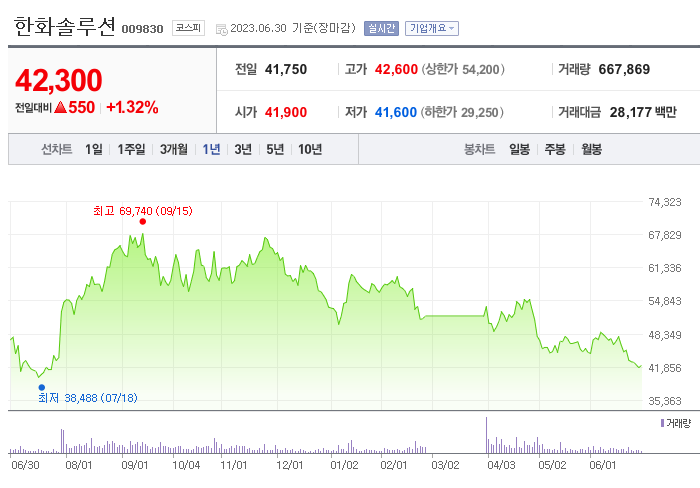Screen dimensions: 700x488
Task: Click the 04/03 x-axis date label
Action: [x=501, y=465]
